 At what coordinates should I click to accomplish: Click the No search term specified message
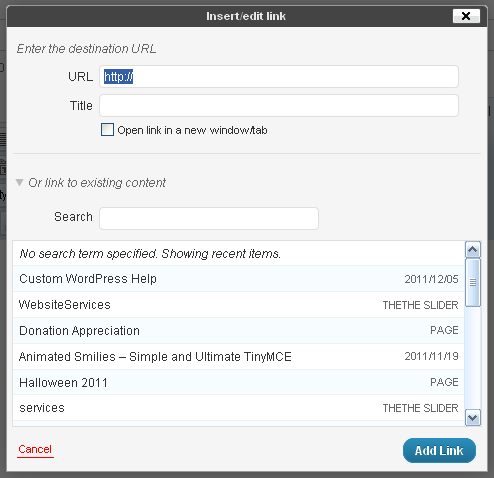pos(150,254)
